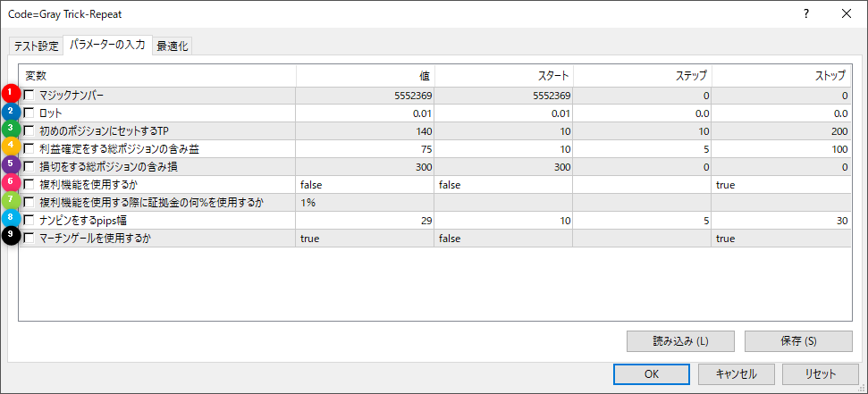The width and height of the screenshot is (868, 394).
Task: Click the blue number 2 badge
Action: (11, 112)
